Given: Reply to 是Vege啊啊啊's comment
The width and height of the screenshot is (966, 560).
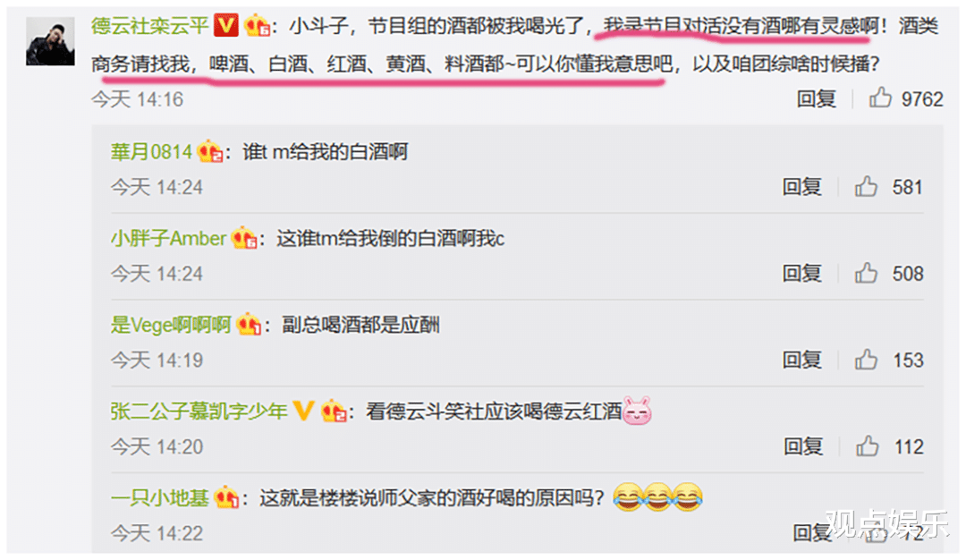Looking at the screenshot, I should click(801, 360).
